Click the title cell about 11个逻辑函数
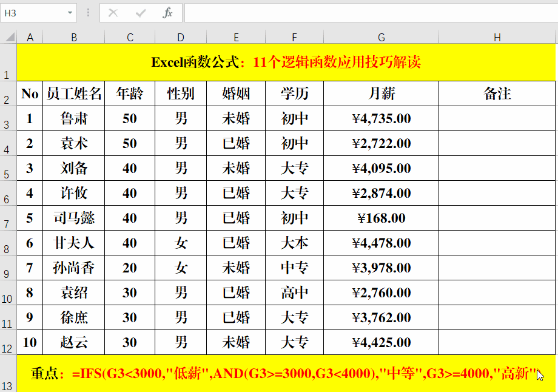This screenshot has height=392, width=558. pyautogui.click(x=286, y=63)
